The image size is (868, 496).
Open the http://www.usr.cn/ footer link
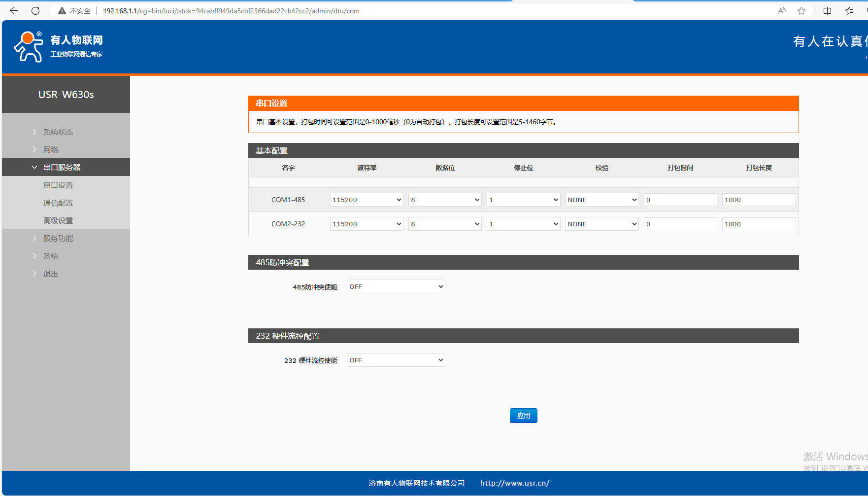(515, 483)
